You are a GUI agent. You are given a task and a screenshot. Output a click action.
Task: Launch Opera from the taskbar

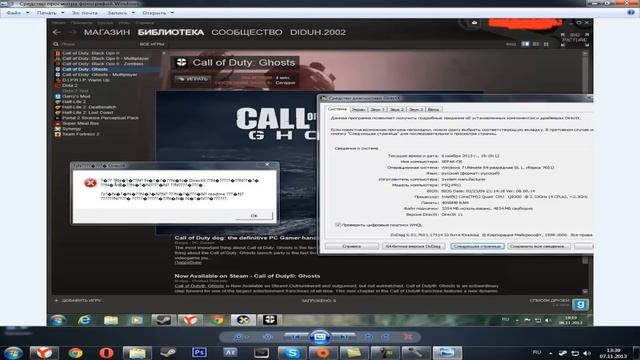pyautogui.click(x=106, y=353)
